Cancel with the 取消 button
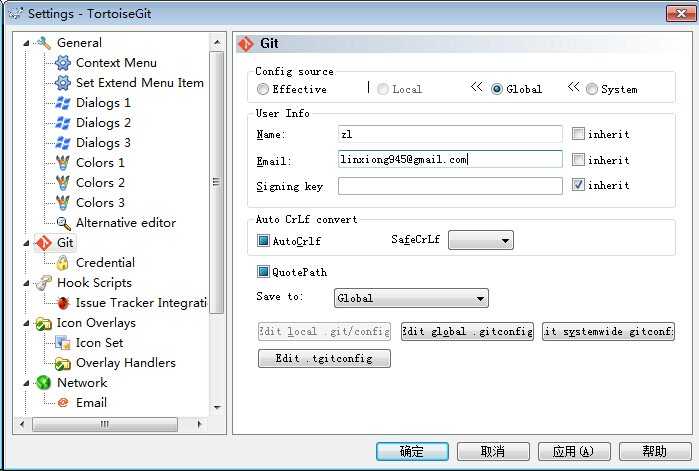This screenshot has width=699, height=471. 493,451
